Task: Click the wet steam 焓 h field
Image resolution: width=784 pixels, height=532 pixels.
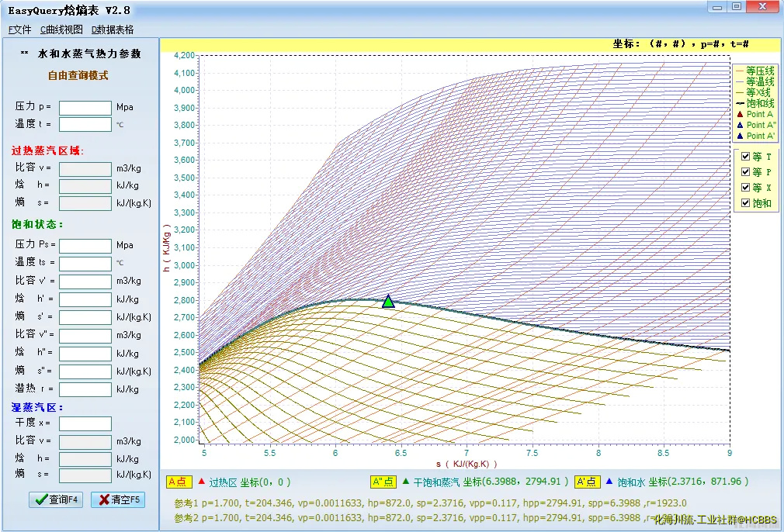Action: (x=85, y=459)
